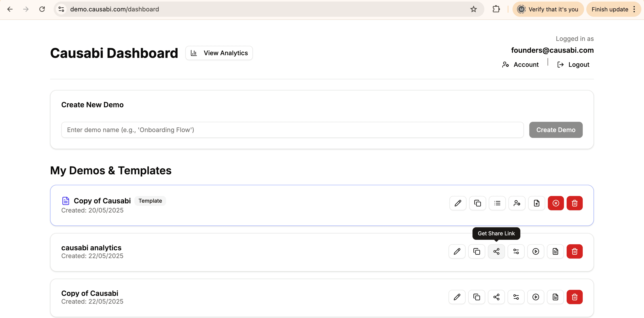This screenshot has width=644, height=318.
Task: Get share link for causabi analytics
Action: point(496,251)
